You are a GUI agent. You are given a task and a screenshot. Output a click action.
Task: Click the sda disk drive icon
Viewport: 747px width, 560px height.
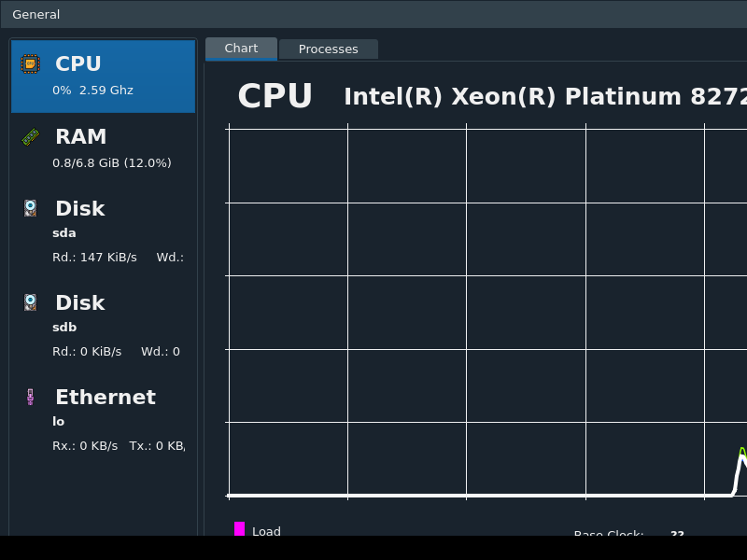31,208
